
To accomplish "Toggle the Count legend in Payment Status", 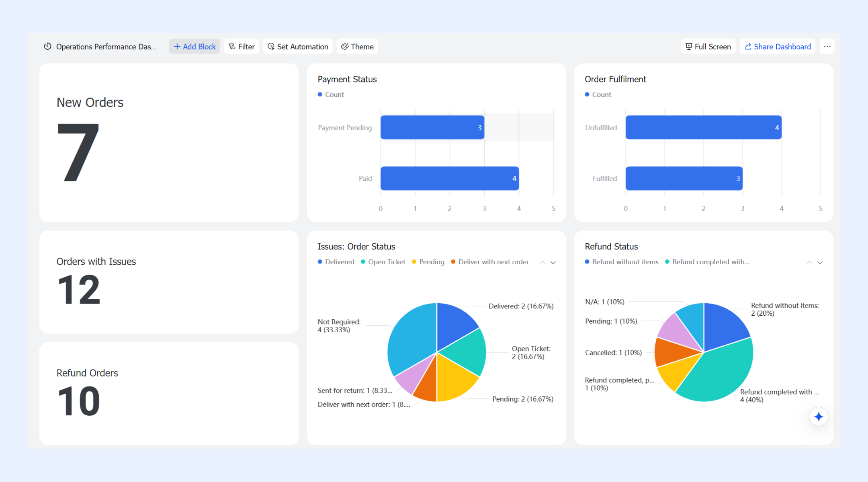I will tap(331, 94).
